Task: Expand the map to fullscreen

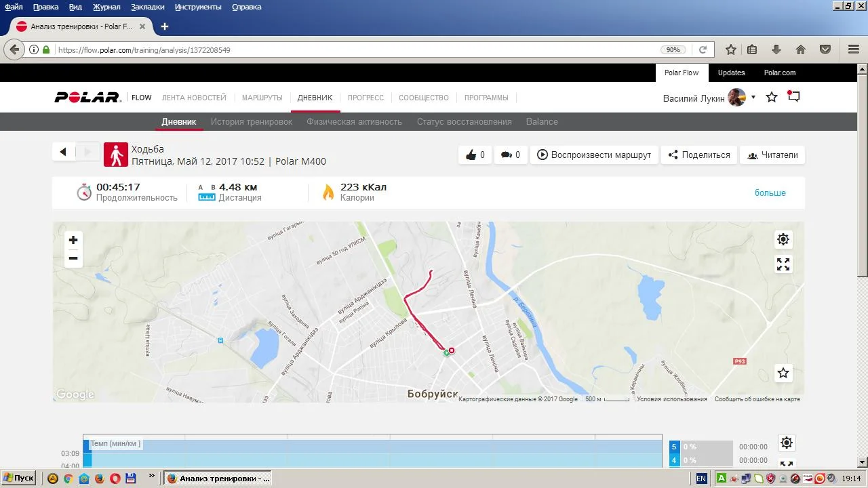Action: [x=783, y=264]
